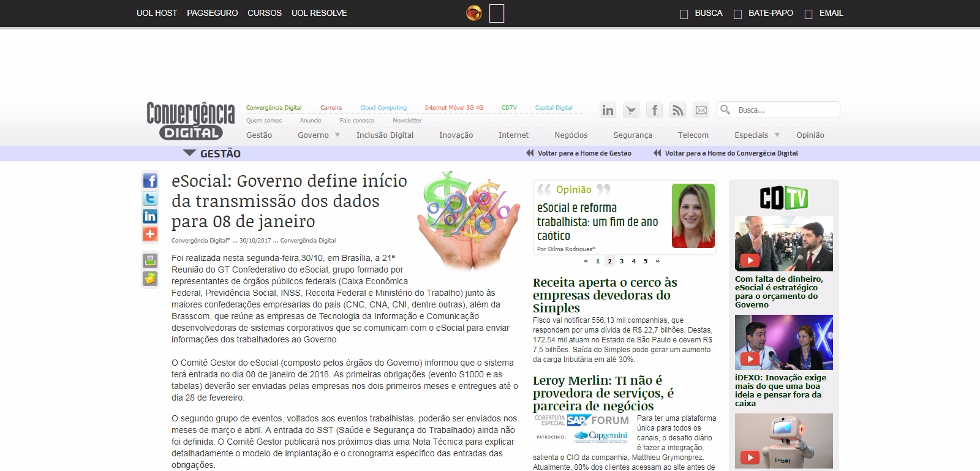Open the CURSOS link
980x471 pixels.
(x=265, y=13)
